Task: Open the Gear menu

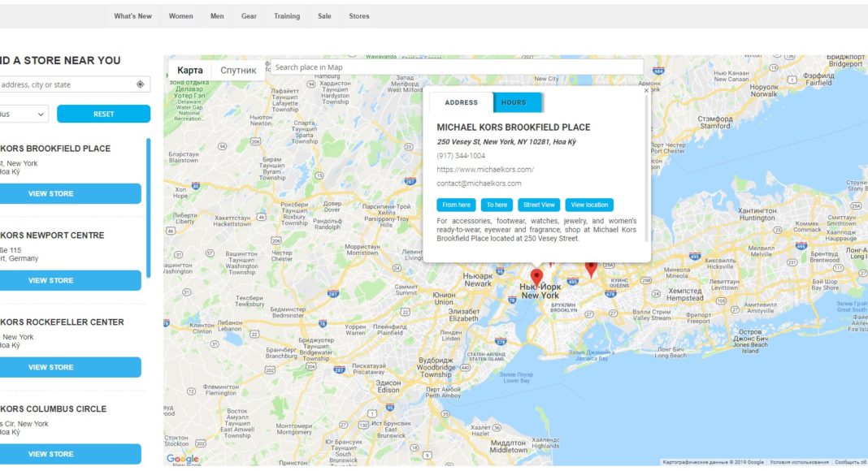Action: 250,16
